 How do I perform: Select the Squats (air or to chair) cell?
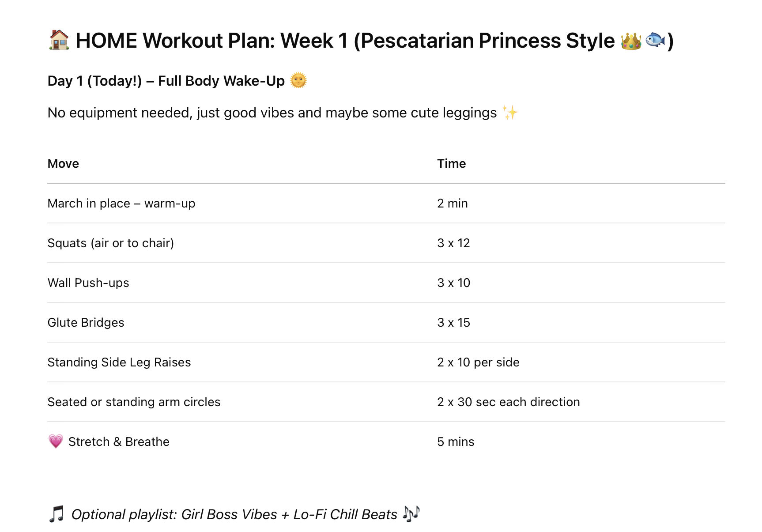tap(111, 243)
